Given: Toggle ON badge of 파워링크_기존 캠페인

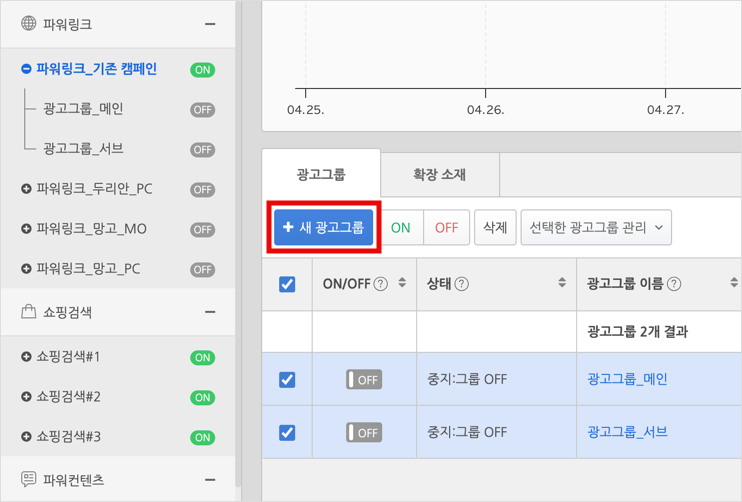Looking at the screenshot, I should pos(203,70).
